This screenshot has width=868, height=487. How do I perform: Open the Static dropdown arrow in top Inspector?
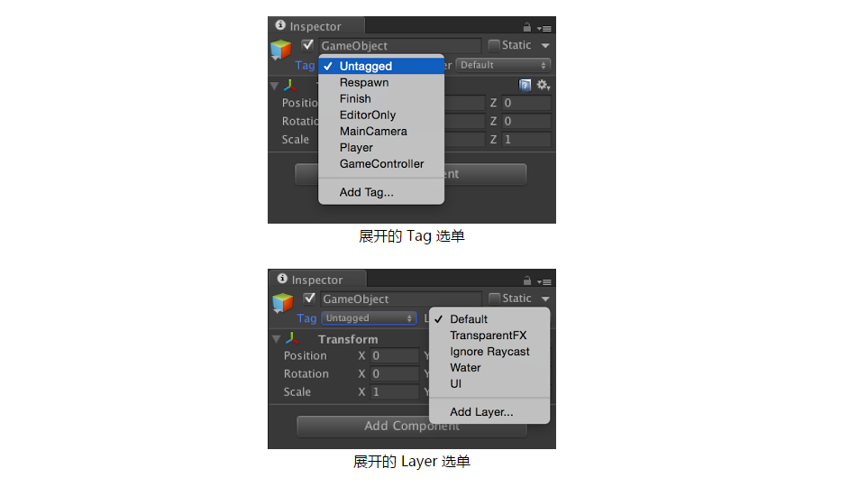545,45
